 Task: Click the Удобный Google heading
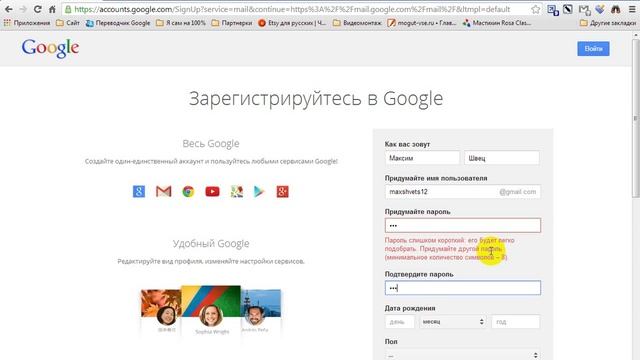tap(211, 244)
